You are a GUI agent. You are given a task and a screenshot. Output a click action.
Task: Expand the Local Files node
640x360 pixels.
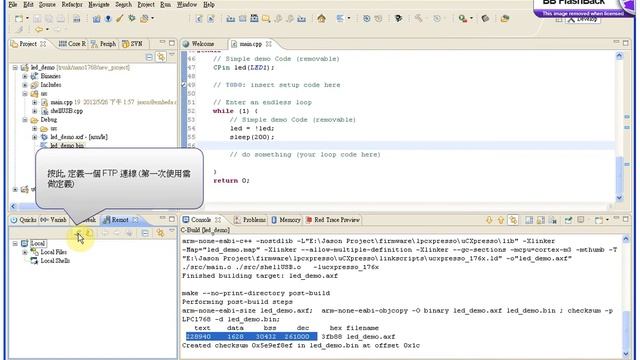coord(25,252)
